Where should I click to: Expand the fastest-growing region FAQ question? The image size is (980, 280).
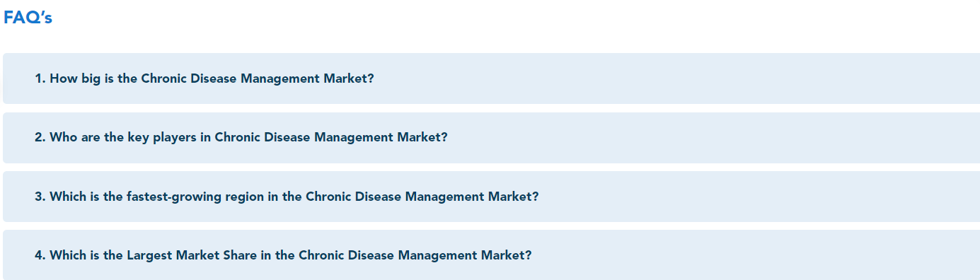coord(491,197)
